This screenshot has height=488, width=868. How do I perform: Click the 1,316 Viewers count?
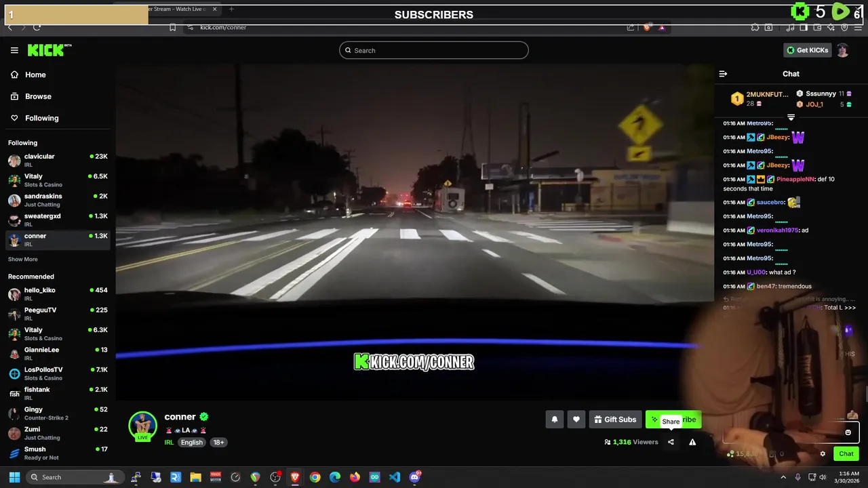click(631, 442)
